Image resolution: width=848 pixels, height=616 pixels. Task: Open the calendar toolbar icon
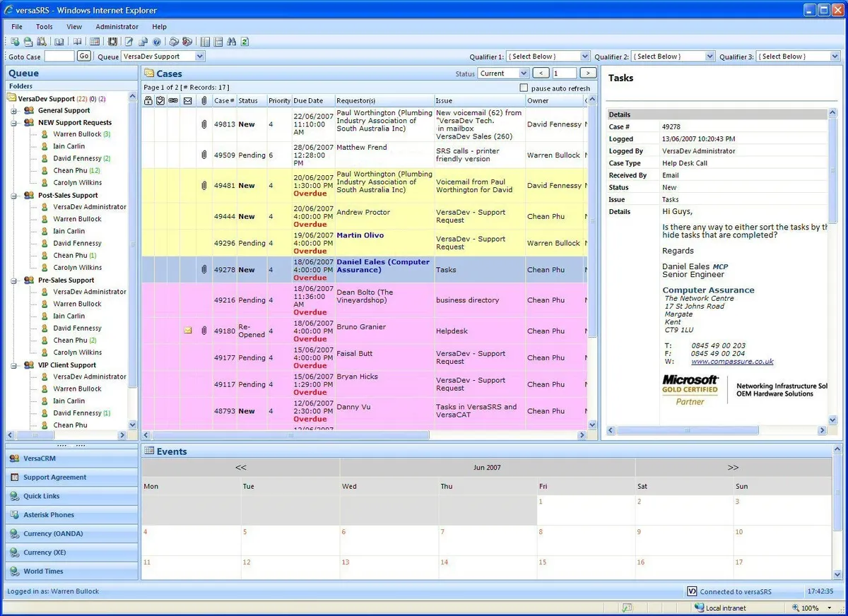pyautogui.click(x=95, y=42)
